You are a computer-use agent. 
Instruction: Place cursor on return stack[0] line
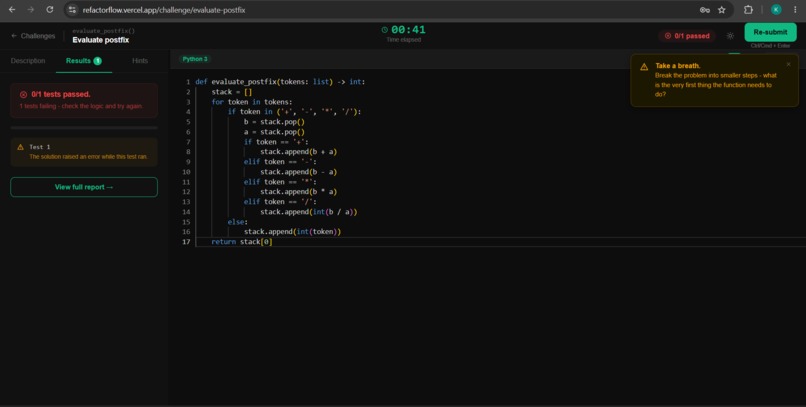pyautogui.click(x=242, y=242)
